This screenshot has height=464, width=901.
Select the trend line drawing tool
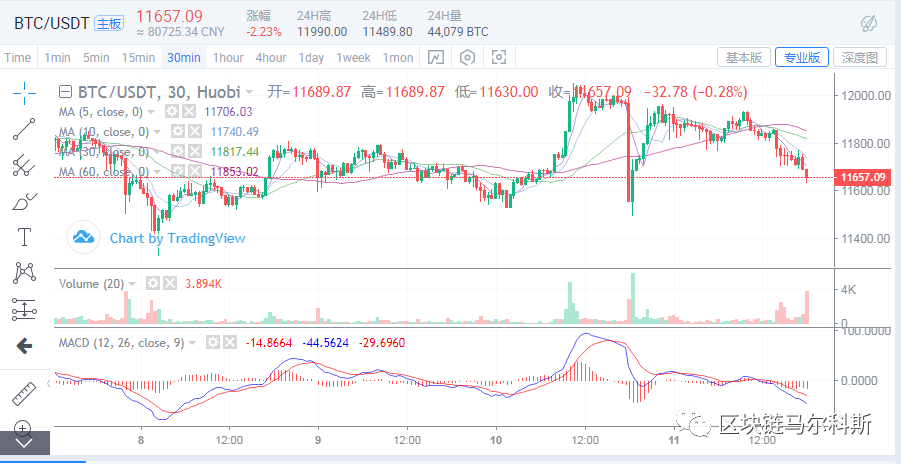[23, 128]
